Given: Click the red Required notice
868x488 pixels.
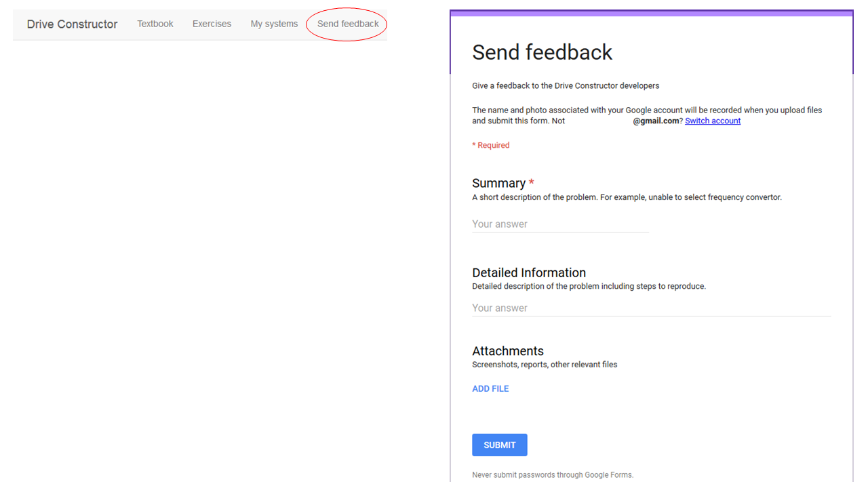Looking at the screenshot, I should 491,145.
